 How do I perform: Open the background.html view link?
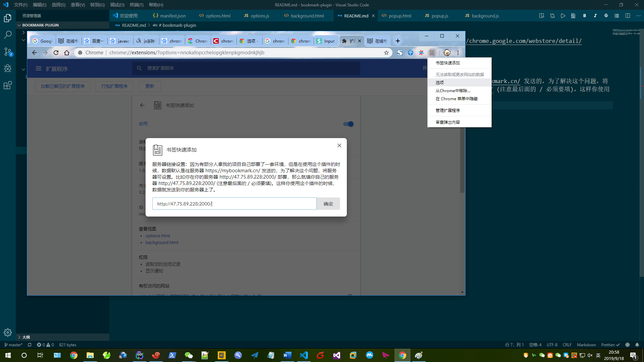coord(162,242)
